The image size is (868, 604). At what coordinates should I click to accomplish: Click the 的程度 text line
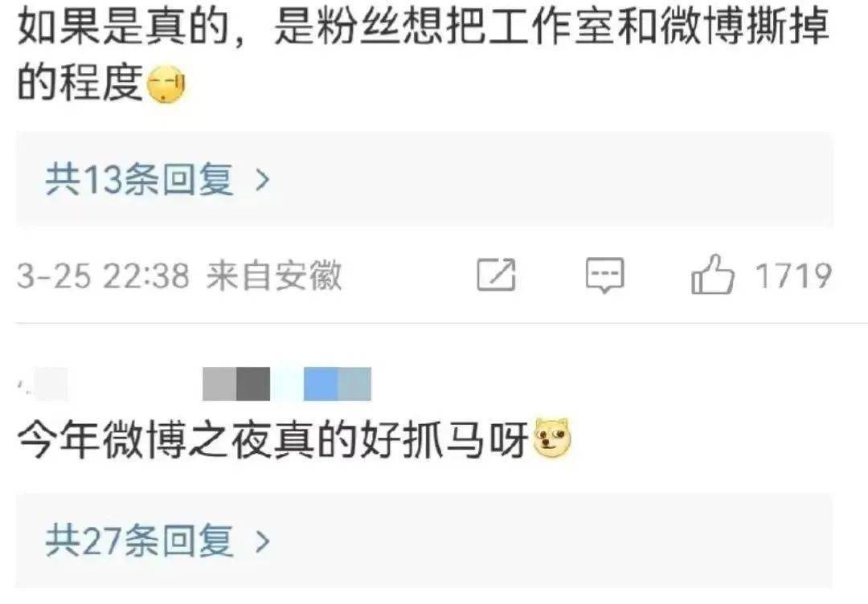click(80, 83)
